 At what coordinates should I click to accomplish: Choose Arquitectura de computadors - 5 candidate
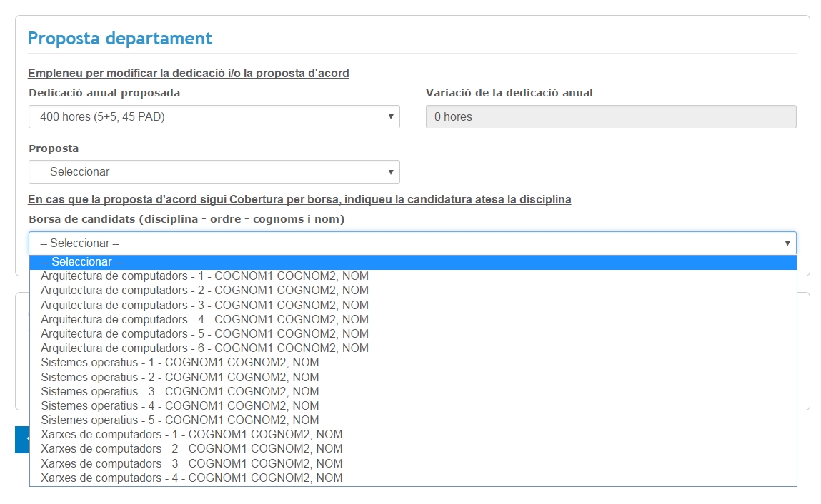click(205, 333)
